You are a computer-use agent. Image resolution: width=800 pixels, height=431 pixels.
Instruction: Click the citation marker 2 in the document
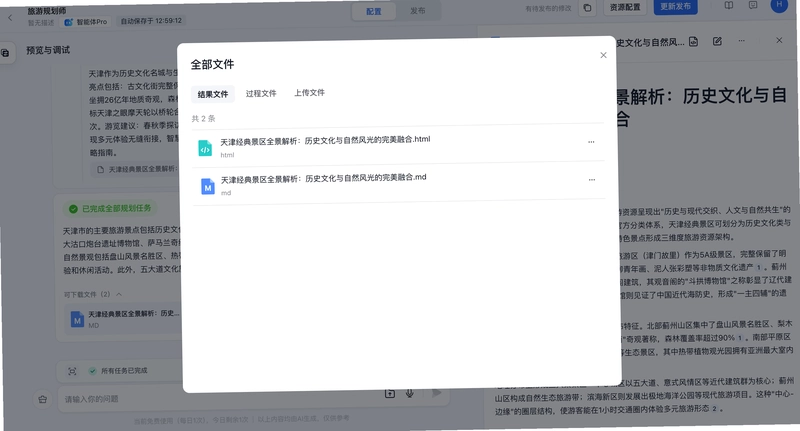pyautogui.click(x=714, y=409)
